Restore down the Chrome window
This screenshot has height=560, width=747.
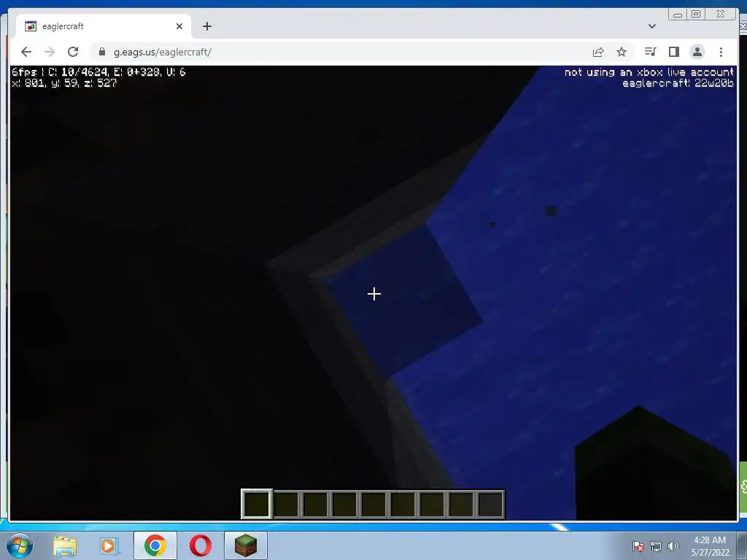(x=695, y=15)
